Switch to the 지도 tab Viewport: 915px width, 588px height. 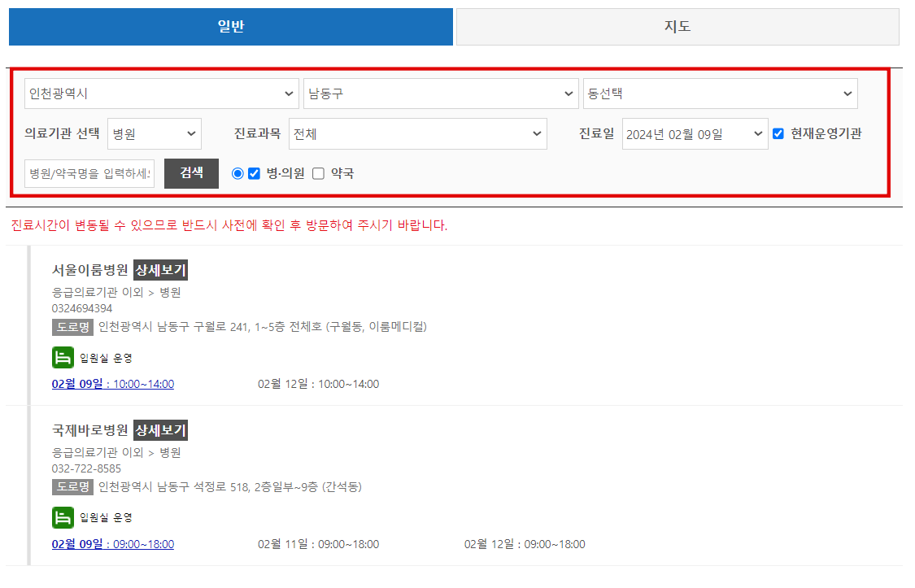pos(677,26)
